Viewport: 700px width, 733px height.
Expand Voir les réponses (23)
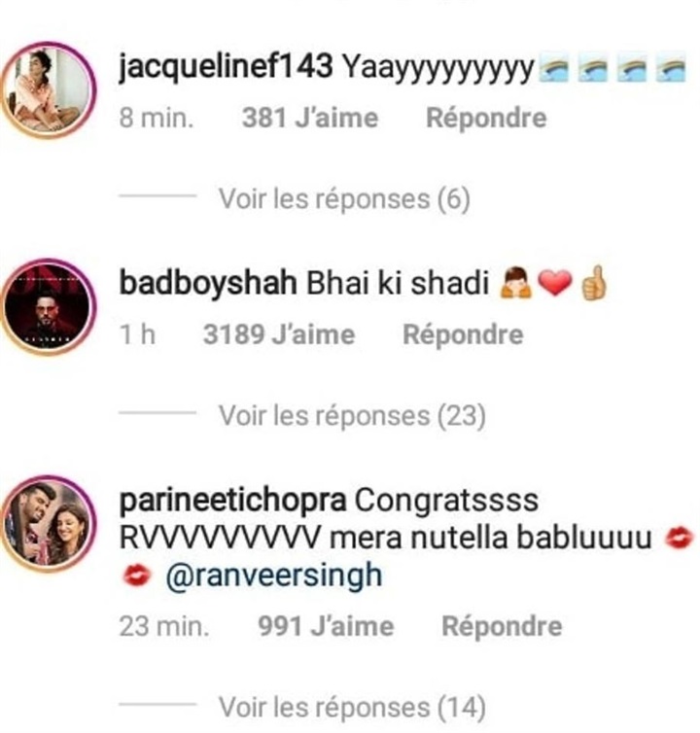353,415
